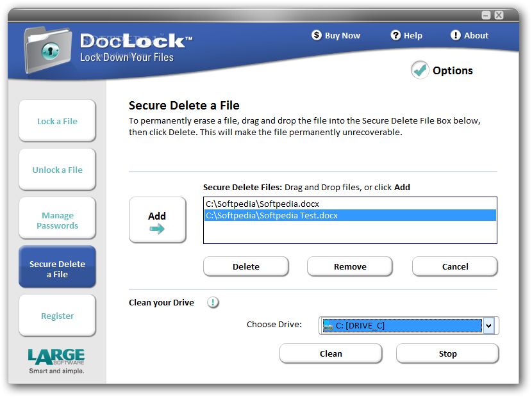This screenshot has width=532, height=397.
Task: Expand the Choose Drive dropdown arrow
Action: pos(488,326)
